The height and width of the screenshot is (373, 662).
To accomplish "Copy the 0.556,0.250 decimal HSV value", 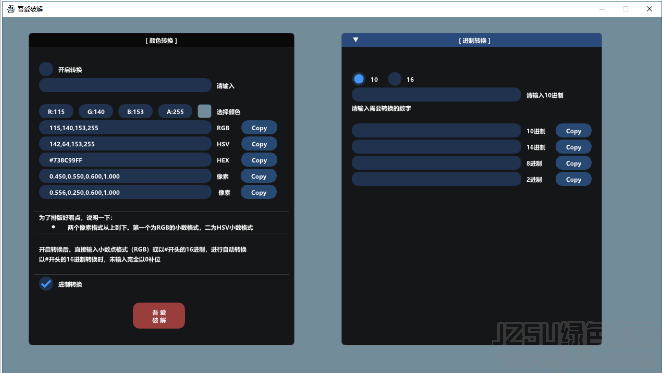I will click(x=259, y=192).
